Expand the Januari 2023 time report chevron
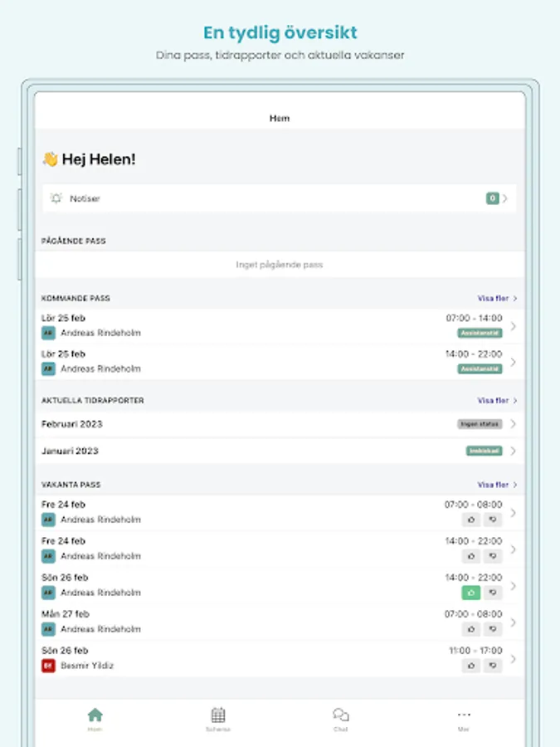The height and width of the screenshot is (747, 560). tap(514, 451)
